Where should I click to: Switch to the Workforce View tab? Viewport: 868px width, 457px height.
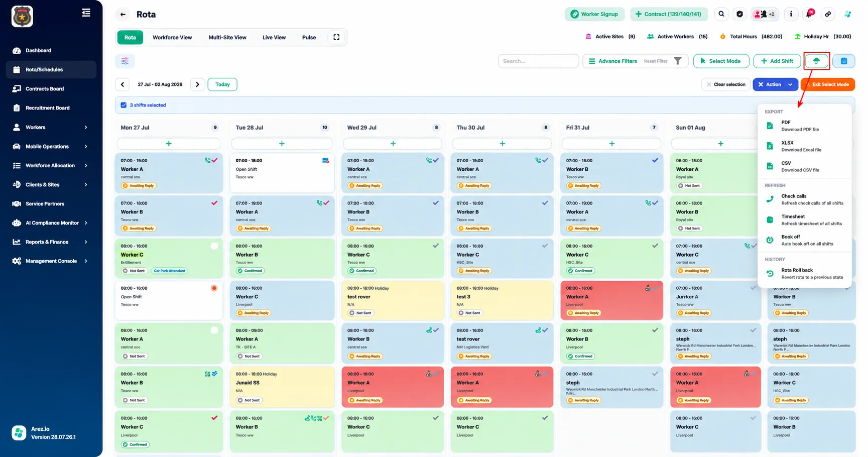pyautogui.click(x=172, y=37)
